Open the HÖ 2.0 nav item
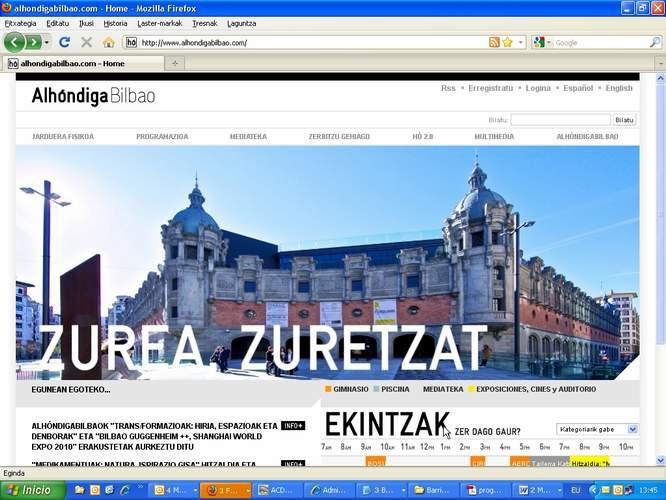Viewport: 666px width, 500px height. pos(422,136)
